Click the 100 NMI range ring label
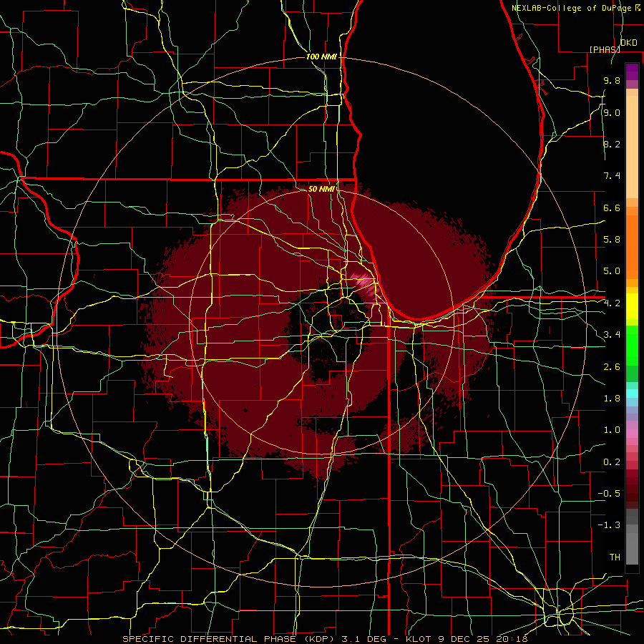Image resolution: width=644 pixels, height=644 pixels. (321, 57)
